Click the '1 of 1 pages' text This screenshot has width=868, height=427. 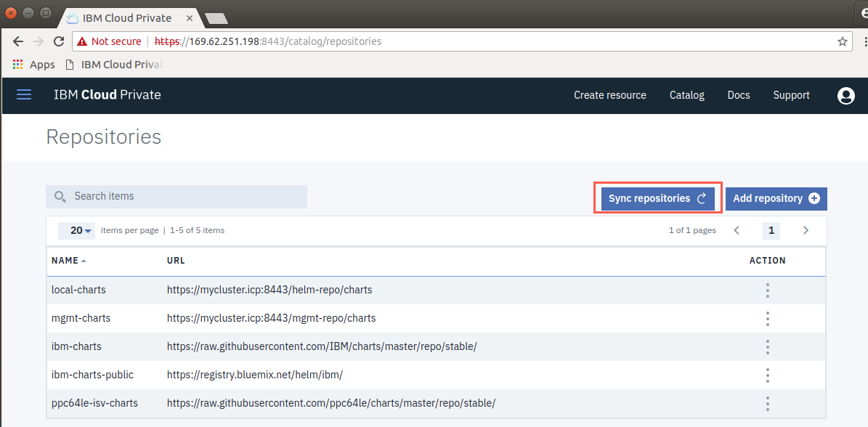(692, 230)
